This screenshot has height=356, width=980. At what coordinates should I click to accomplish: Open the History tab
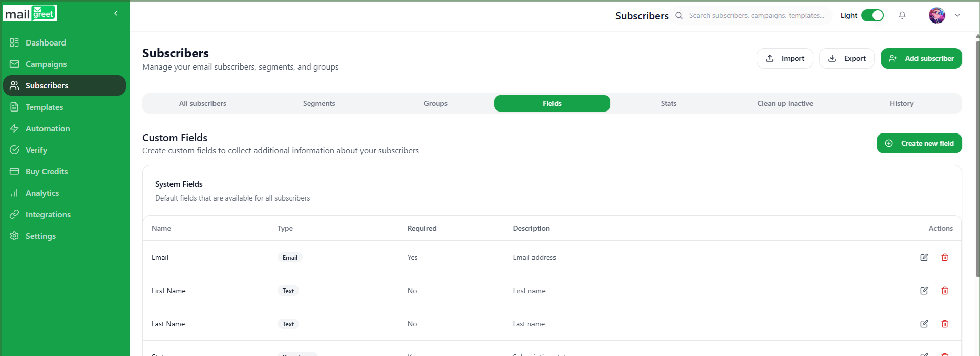click(x=902, y=103)
